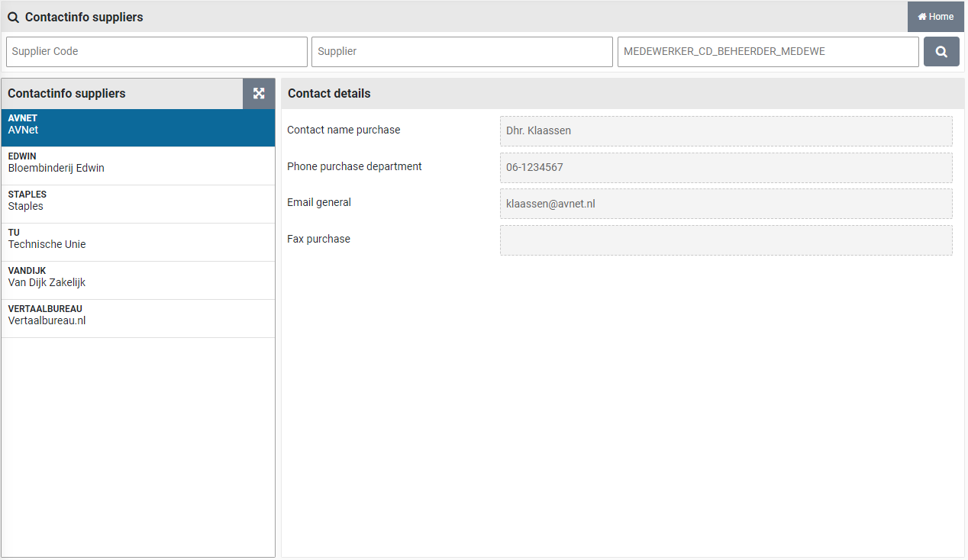The image size is (968, 560).
Task: Select the Email general field
Action: pos(725,204)
